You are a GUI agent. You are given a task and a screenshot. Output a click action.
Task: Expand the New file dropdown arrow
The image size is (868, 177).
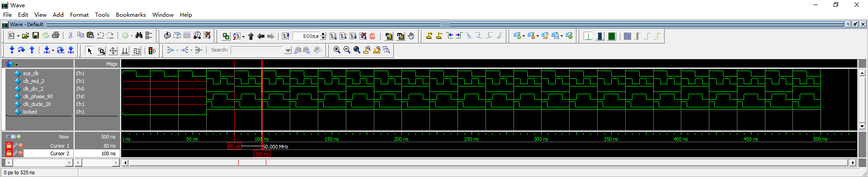[18, 36]
